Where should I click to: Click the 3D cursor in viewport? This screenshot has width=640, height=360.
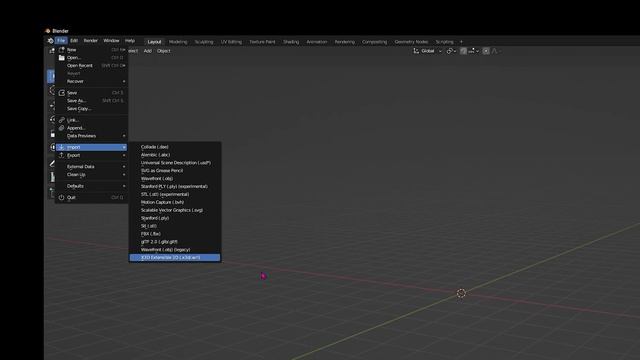click(461, 293)
